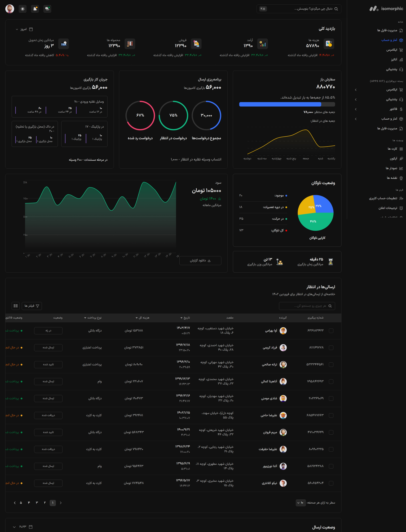Screen dimensions: 406x532
Task: Select the header checkbox-row for ۶۳۶۱۸۳۴۲۲
Action: click(x=331, y=331)
